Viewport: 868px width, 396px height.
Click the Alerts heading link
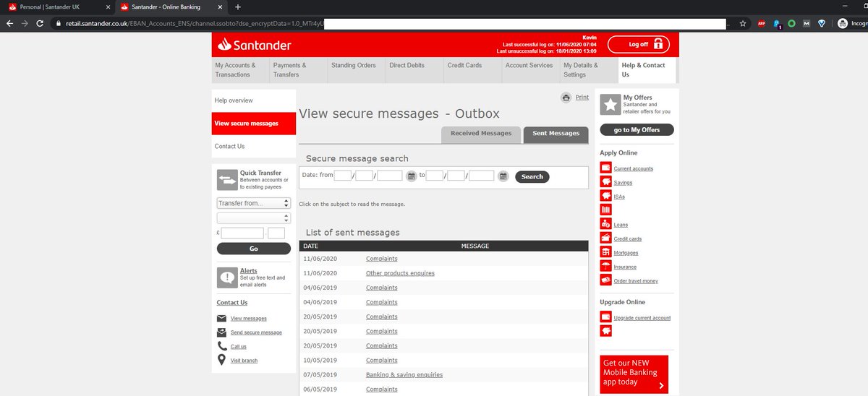click(248, 271)
